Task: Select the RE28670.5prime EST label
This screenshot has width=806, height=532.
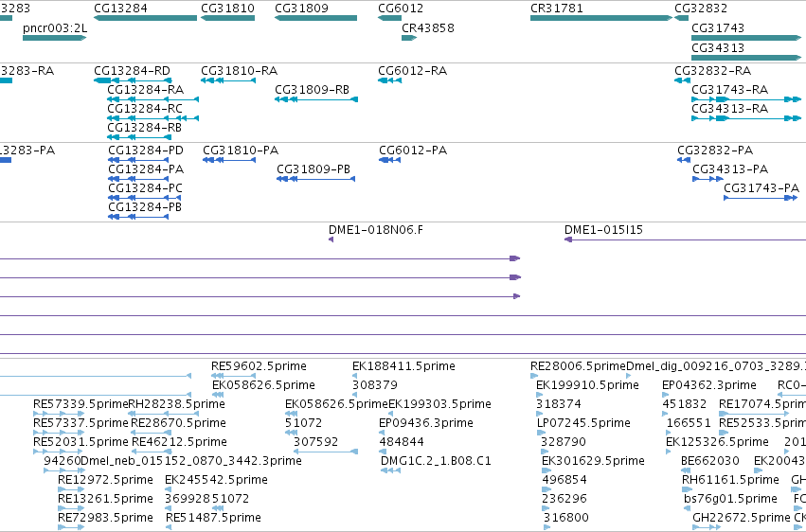Action: [x=178, y=423]
